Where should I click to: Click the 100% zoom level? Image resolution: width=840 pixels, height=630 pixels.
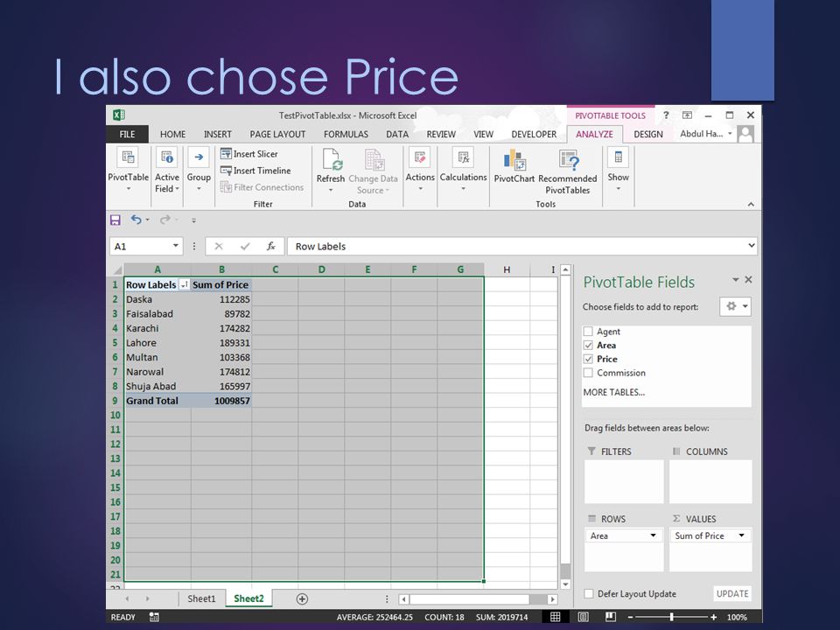(x=737, y=617)
